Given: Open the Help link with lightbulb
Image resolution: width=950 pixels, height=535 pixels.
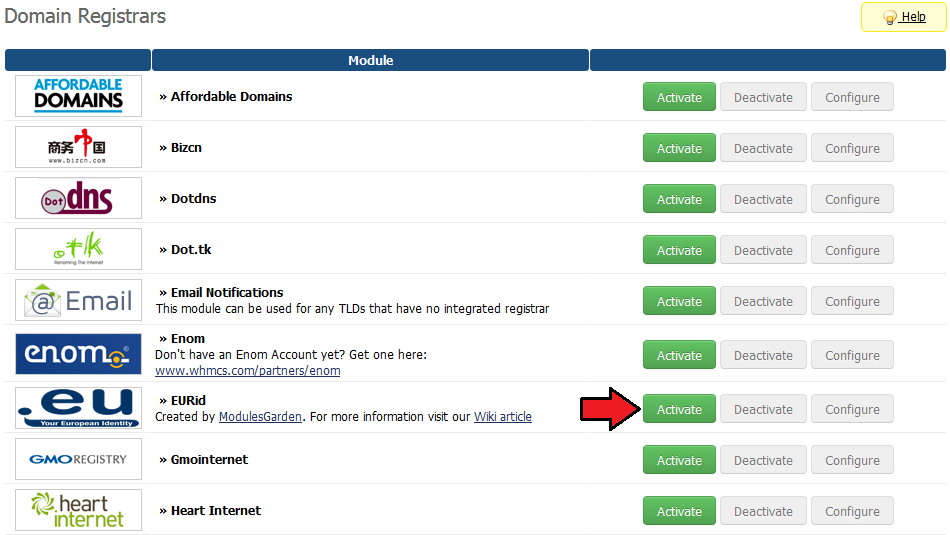Looking at the screenshot, I should click(903, 17).
